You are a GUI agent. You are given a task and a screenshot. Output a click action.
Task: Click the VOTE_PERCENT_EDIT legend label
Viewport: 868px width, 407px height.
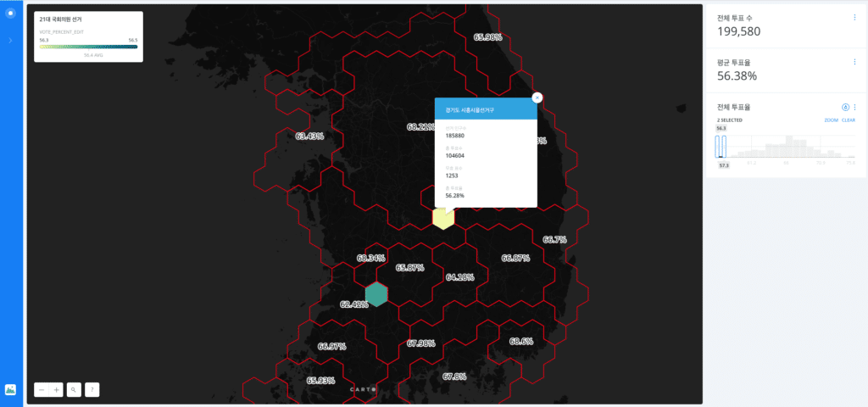click(x=61, y=32)
